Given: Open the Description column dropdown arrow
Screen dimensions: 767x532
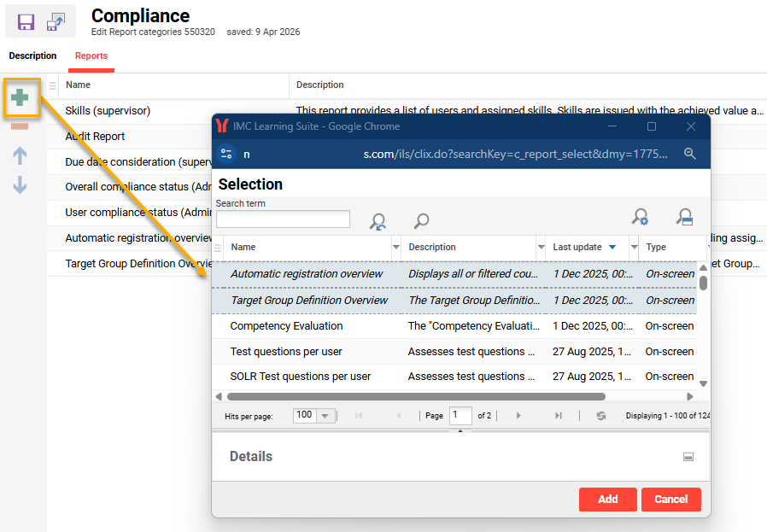Looking at the screenshot, I should (x=541, y=248).
